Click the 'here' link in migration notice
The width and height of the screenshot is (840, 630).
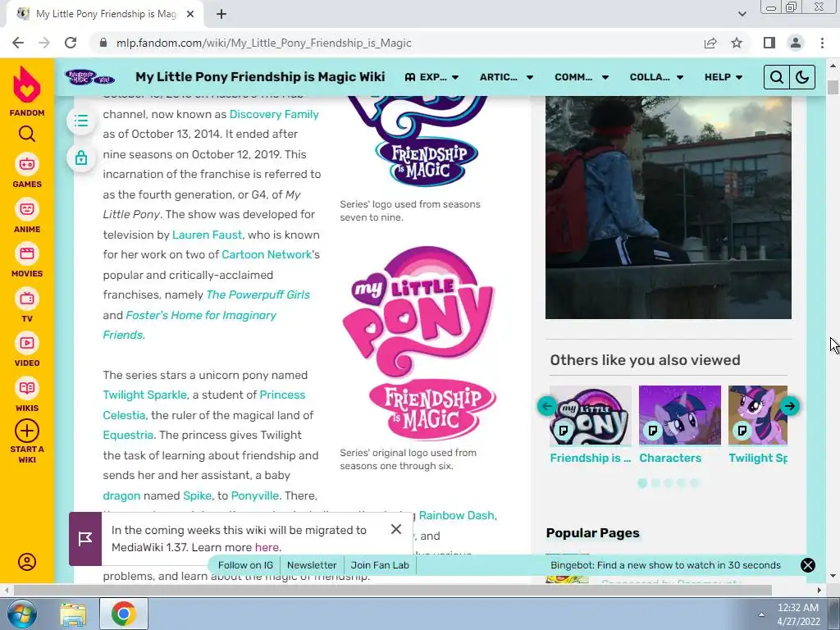pos(267,547)
